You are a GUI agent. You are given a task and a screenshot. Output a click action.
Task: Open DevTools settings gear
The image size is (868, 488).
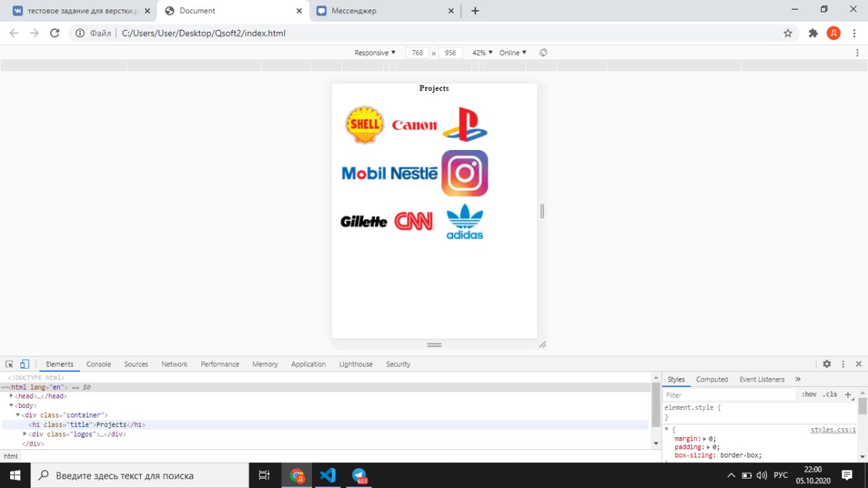[x=827, y=364]
